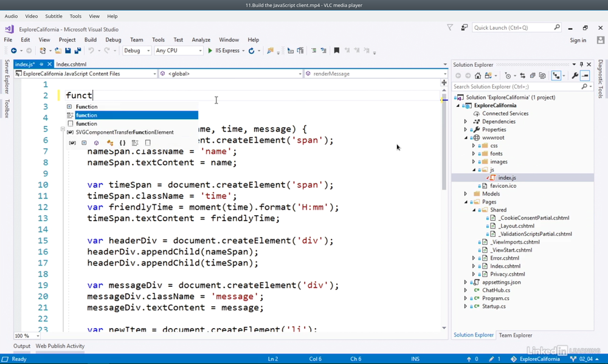The height and width of the screenshot is (364, 608).
Task: Switch to the Index.cshtml editor tab
Action: coord(71,64)
